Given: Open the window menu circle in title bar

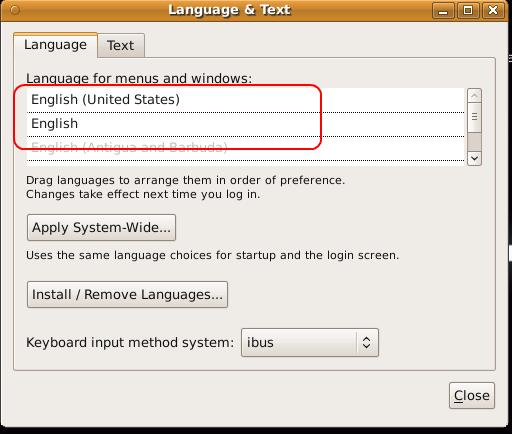Looking at the screenshot, I should pyautogui.click(x=15, y=10).
